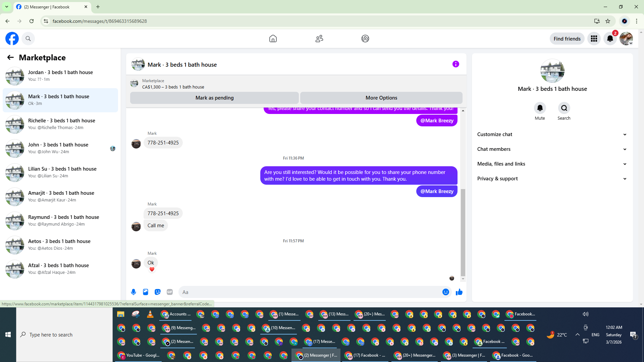Click the Mark as pending button
The width and height of the screenshot is (644, 362).
click(x=214, y=98)
